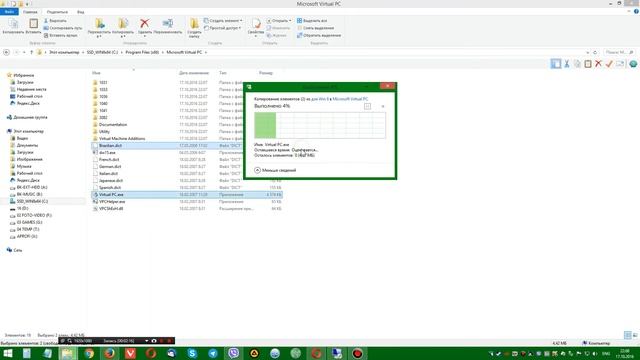Image resolution: width=640 pixels, height=360 pixels.
Task: Click the search field in Explorer
Action: tap(618, 52)
